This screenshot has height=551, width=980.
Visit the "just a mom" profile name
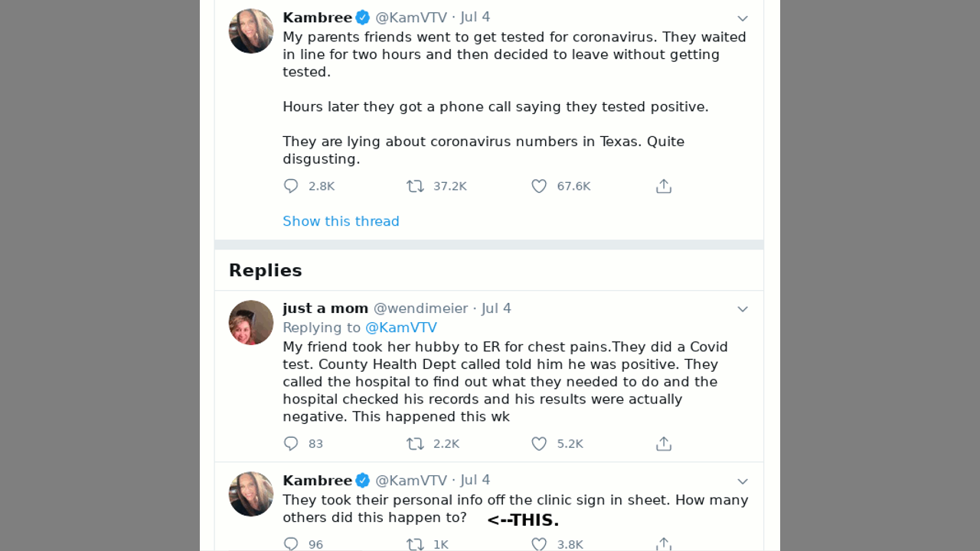click(x=325, y=308)
